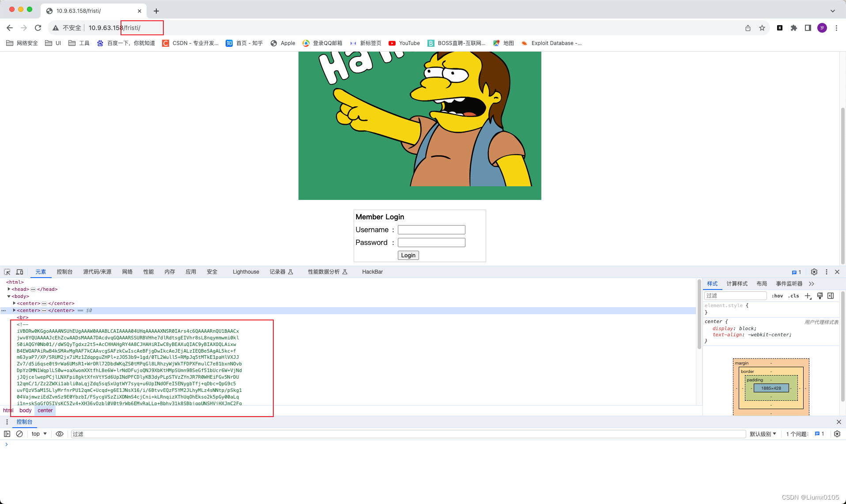
Task: Add new style rule with plus icon
Action: (x=808, y=296)
